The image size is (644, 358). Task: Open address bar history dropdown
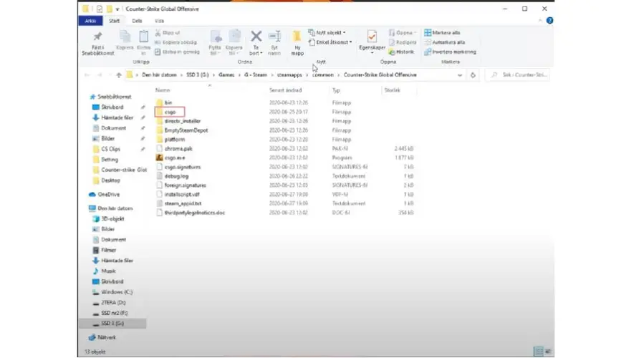click(460, 74)
